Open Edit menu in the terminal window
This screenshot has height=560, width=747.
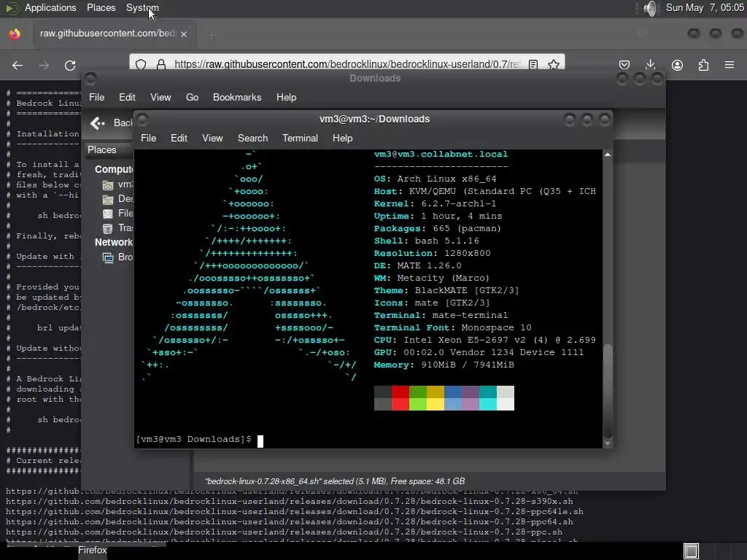tap(179, 138)
